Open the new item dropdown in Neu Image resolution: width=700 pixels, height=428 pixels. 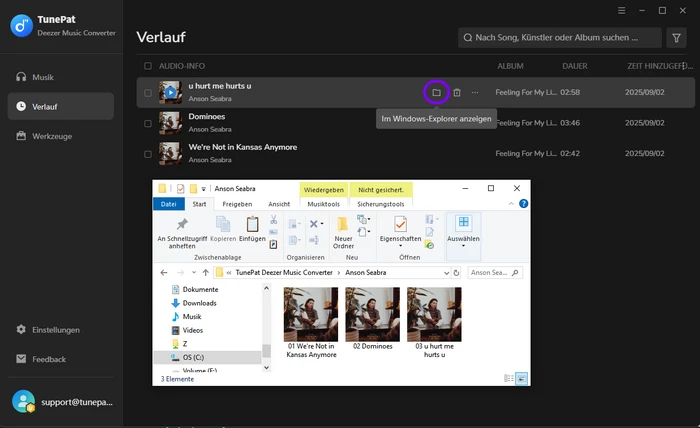[363, 219]
